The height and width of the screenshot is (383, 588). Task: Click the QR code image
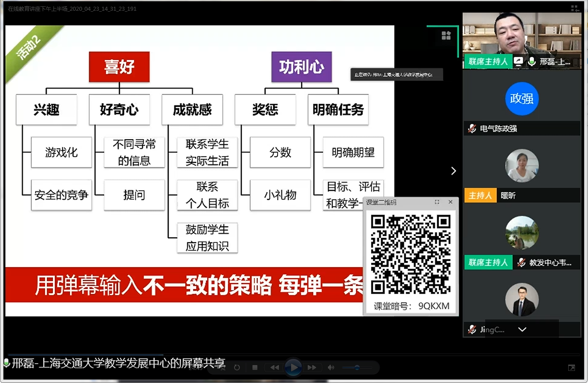pyautogui.click(x=411, y=254)
